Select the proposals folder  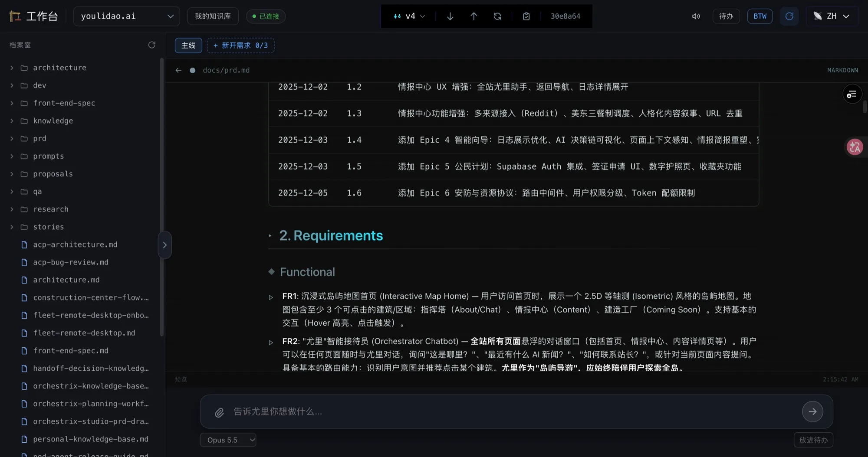pyautogui.click(x=80, y=174)
